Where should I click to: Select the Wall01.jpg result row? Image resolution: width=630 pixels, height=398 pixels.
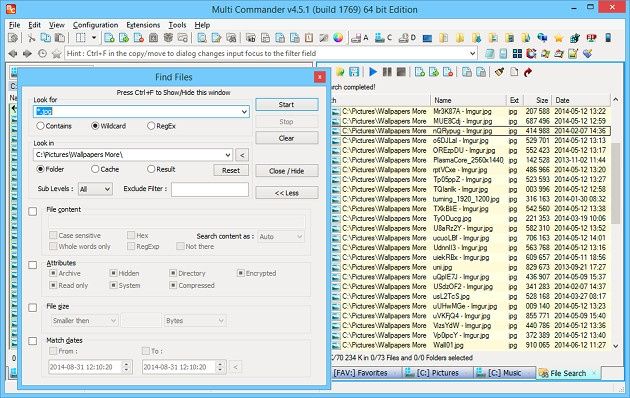click(x=470, y=345)
